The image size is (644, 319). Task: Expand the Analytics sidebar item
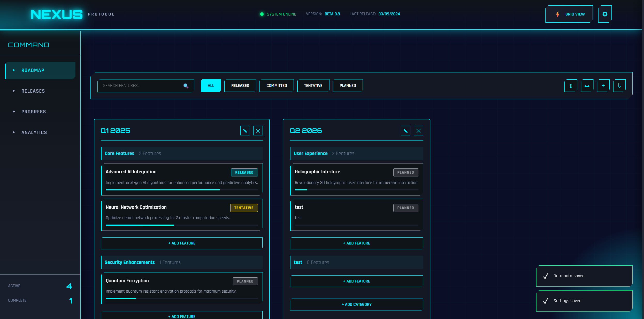point(34,132)
